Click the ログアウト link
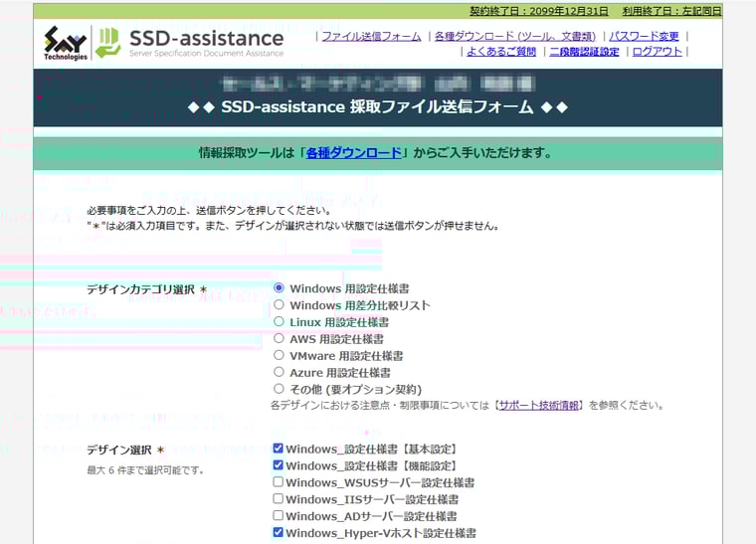 coord(657,52)
